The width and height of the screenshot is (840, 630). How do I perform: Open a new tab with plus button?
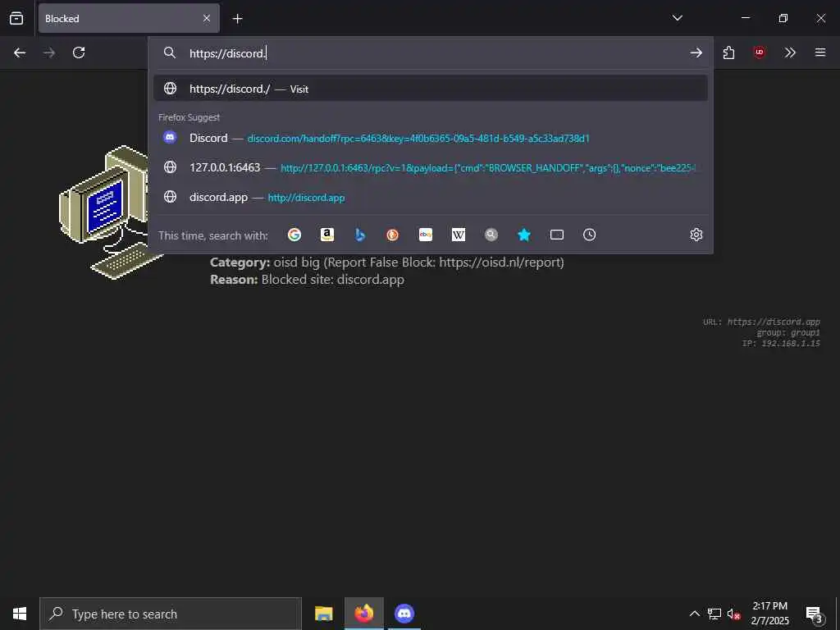click(237, 19)
